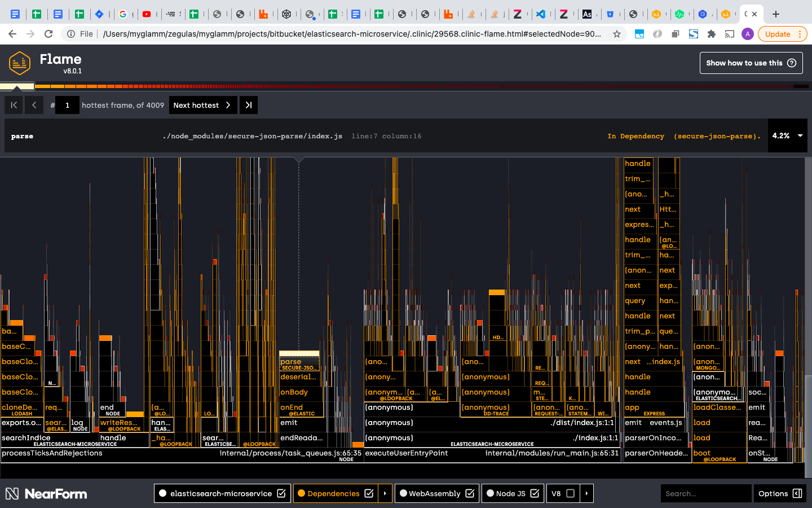Select cloneDe... lodash frame
Screen dimensions: 812x508
coord(21,409)
